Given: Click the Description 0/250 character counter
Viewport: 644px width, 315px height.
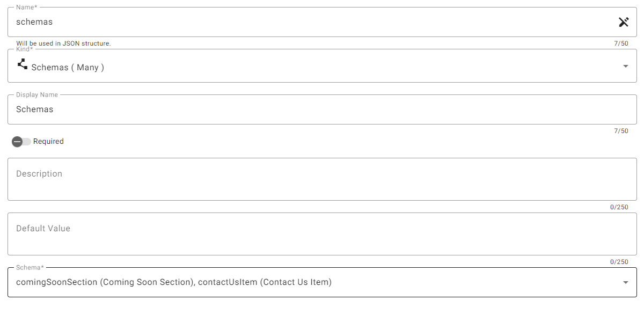Looking at the screenshot, I should point(619,207).
